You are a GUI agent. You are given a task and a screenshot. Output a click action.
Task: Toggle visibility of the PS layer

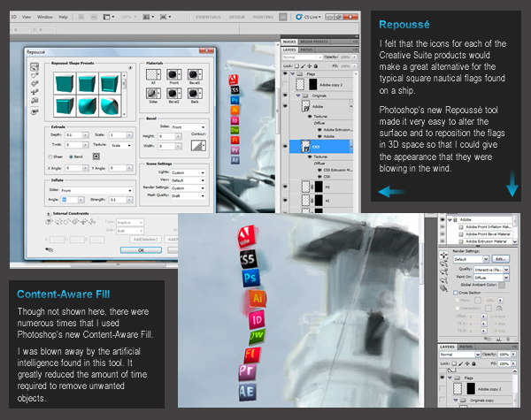click(x=285, y=187)
